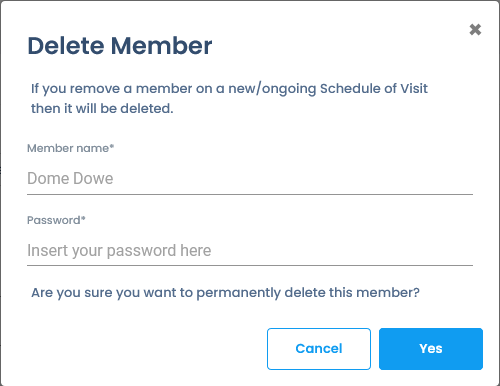Click the Cancel button
This screenshot has width=500, height=386.
coord(319,349)
